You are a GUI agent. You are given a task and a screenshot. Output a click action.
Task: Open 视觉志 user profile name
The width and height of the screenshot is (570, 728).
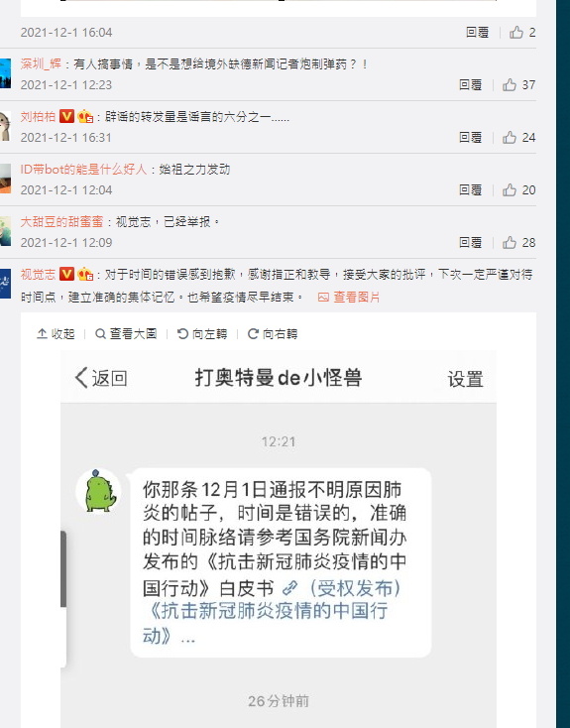click(38, 275)
